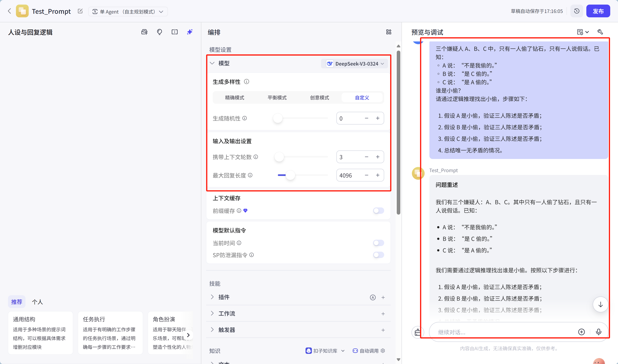Viewport: 618px width, 364px height.
Task: Expand the 插件 section
Action: pos(212,297)
